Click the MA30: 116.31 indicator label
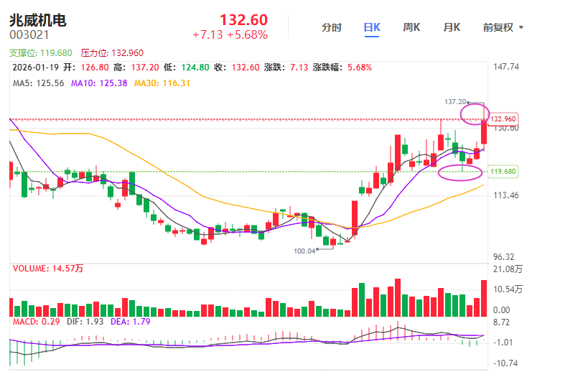Screen dimensions: 588x372 [x=162, y=83]
